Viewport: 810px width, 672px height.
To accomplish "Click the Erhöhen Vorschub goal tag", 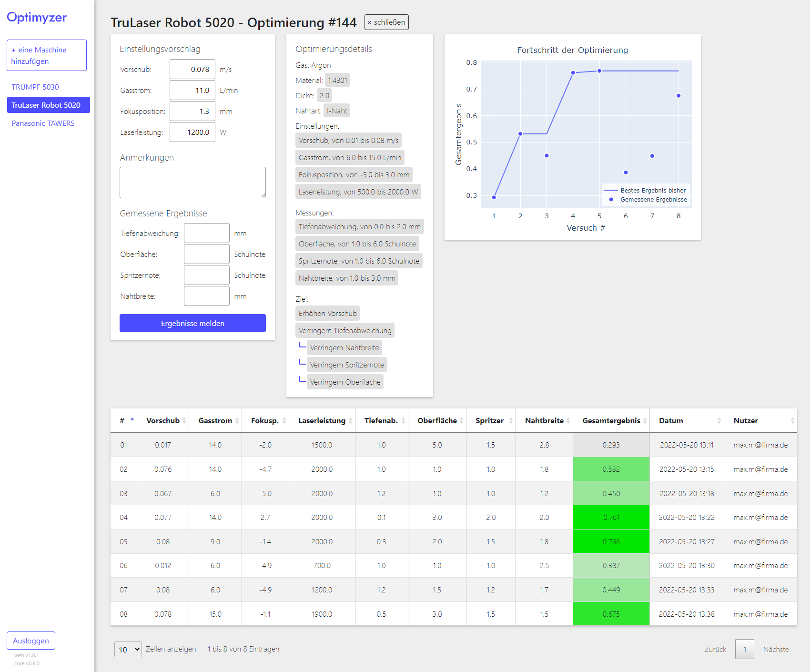I will 328,313.
